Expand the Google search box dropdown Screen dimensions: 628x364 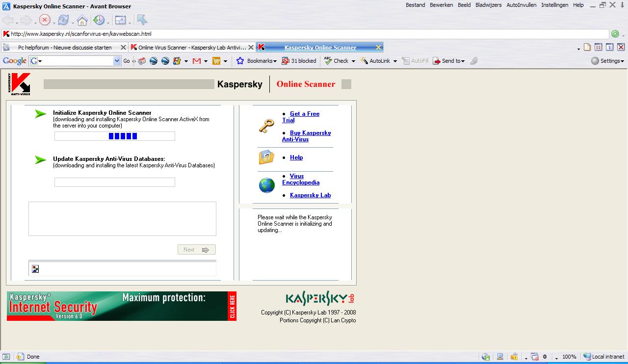[x=117, y=61]
